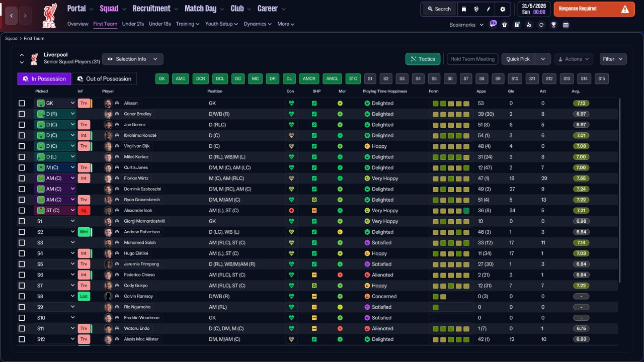Click the Squad breadcrumb link

(x=11, y=38)
